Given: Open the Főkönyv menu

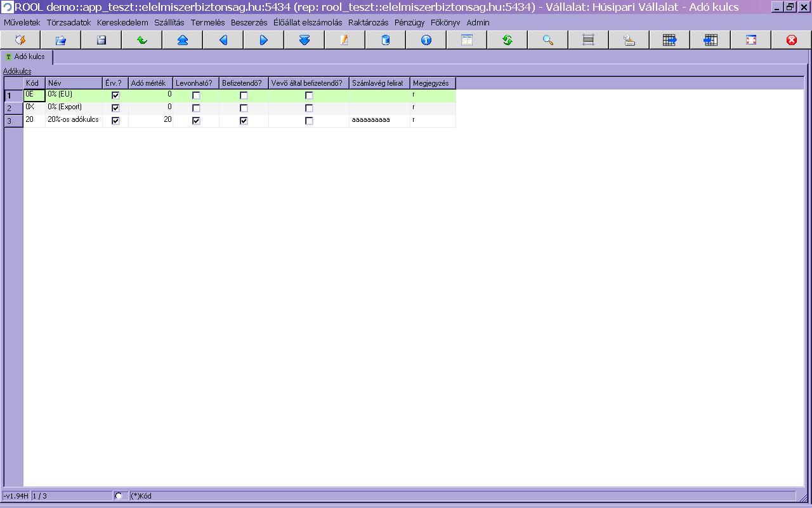Looking at the screenshot, I should pyautogui.click(x=445, y=22).
